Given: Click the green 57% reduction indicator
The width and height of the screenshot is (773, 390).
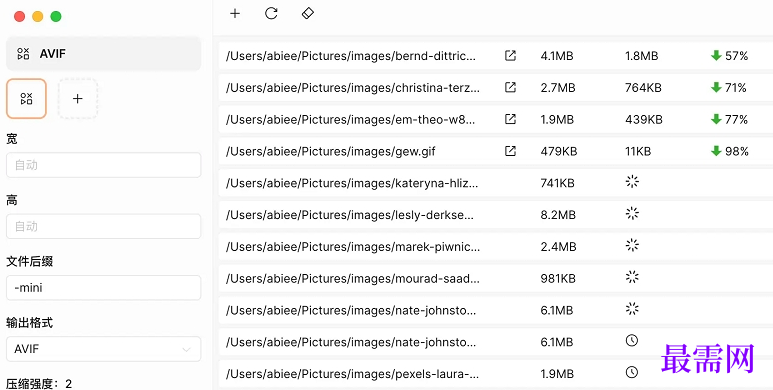Looking at the screenshot, I should tap(730, 56).
